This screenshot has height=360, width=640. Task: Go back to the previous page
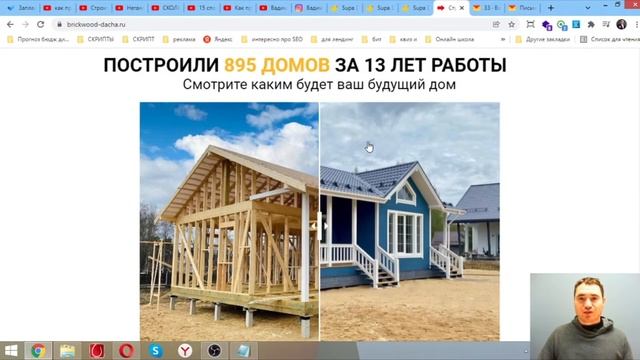(x=10, y=24)
